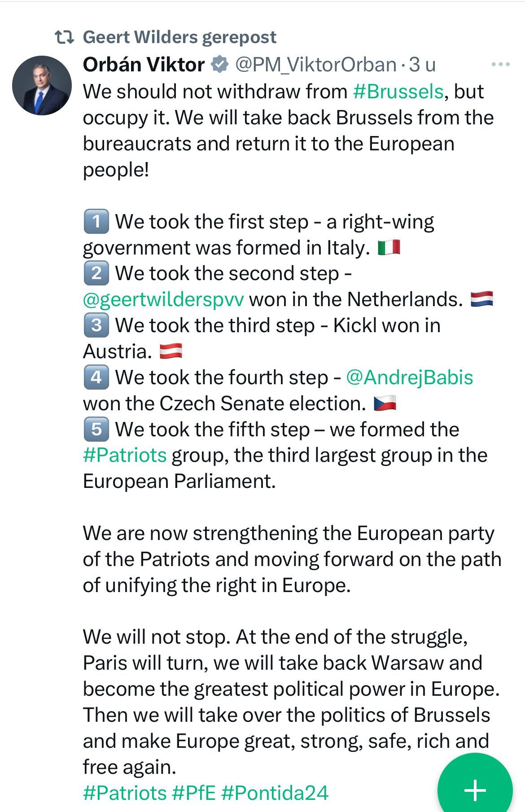Image resolution: width=525 pixels, height=812 pixels.
Task: Click the "Geert Wilders gerepost" label
Action: tap(179, 37)
